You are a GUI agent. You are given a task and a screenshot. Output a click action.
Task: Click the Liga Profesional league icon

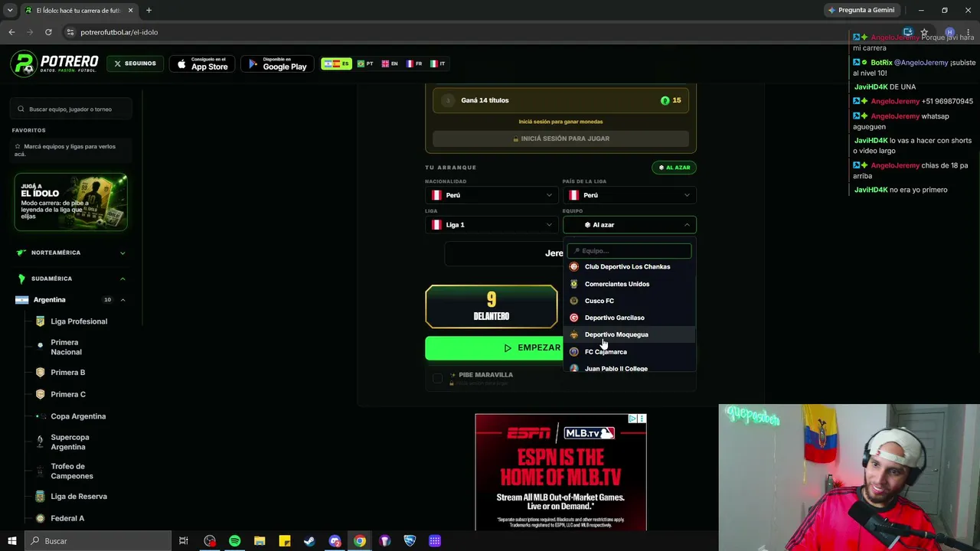(x=40, y=321)
